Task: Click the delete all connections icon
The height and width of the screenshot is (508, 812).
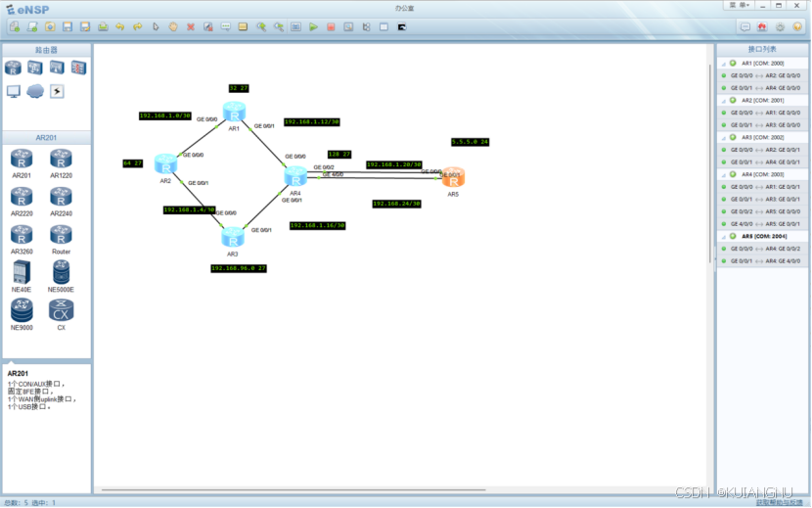Action: (208, 27)
